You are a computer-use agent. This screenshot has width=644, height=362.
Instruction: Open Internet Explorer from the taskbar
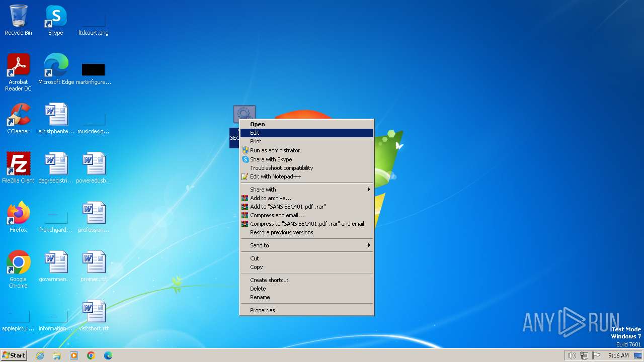pos(40,355)
